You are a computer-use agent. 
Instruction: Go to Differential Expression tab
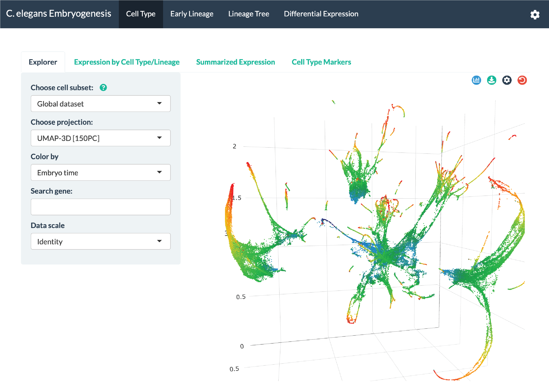coord(321,14)
